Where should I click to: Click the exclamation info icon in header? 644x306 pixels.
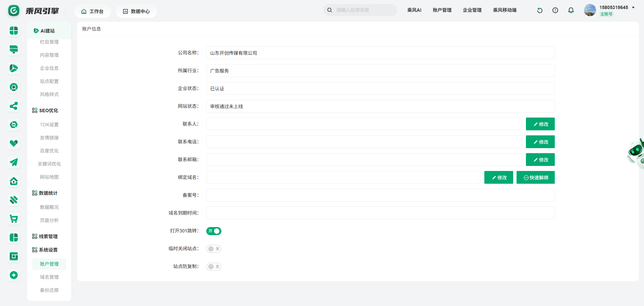(x=555, y=10)
